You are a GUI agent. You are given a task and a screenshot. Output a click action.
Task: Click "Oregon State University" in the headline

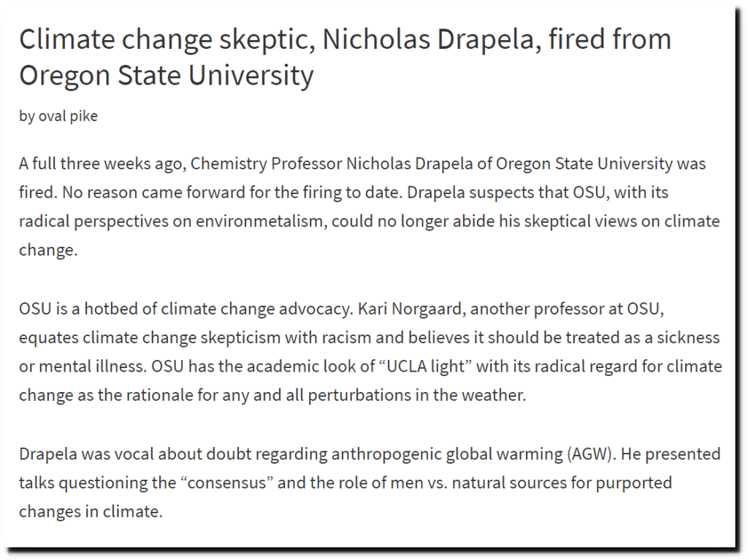(167, 75)
